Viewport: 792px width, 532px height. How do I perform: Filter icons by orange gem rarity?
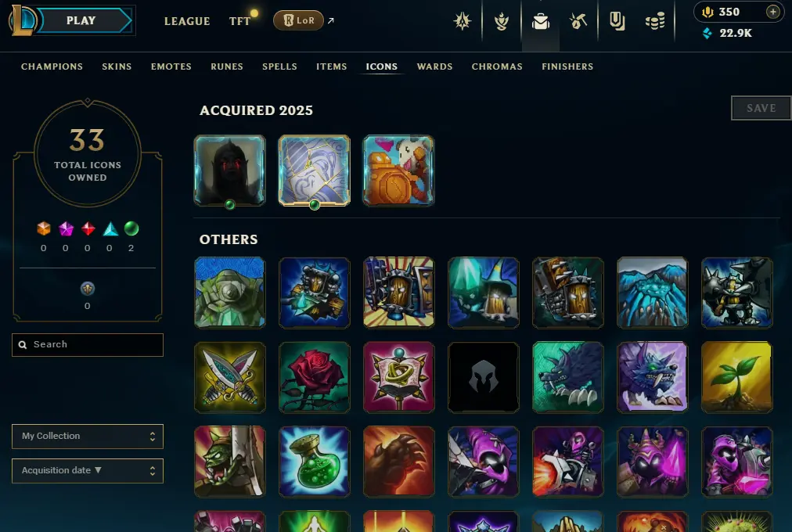[44, 228]
